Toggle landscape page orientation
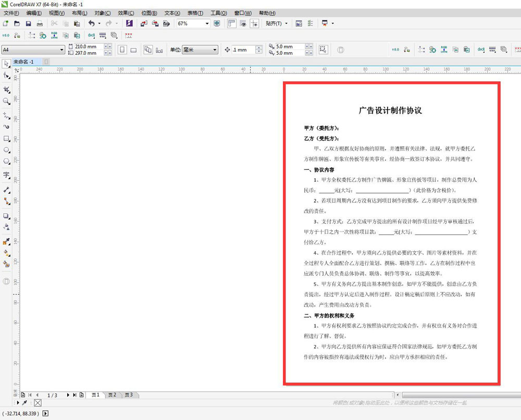 click(133, 50)
